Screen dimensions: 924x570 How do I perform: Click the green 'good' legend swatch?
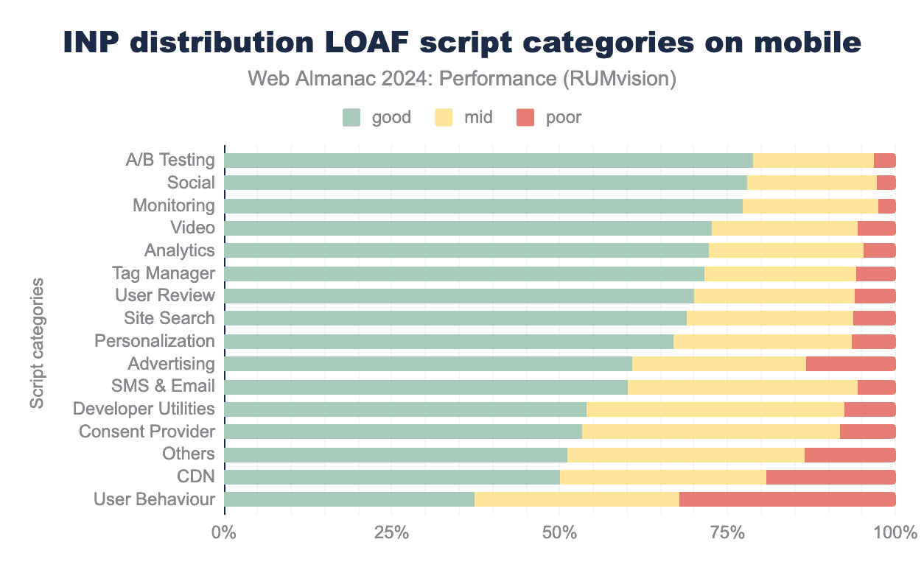pyautogui.click(x=351, y=117)
